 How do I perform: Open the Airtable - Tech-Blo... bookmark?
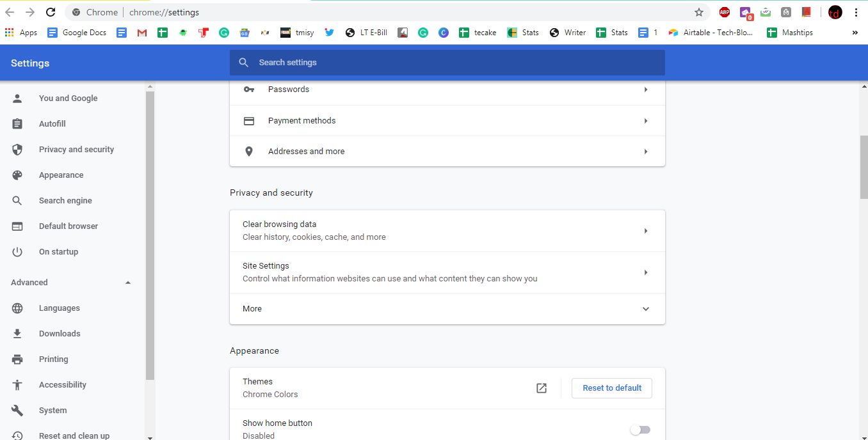711,33
